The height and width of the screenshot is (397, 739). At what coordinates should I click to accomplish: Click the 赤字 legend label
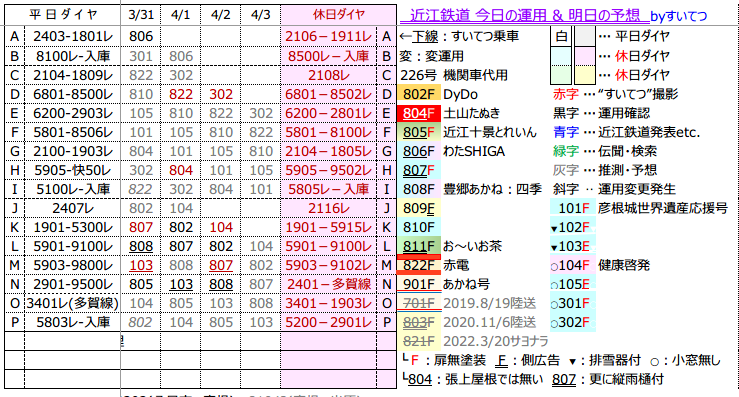pyautogui.click(x=566, y=94)
